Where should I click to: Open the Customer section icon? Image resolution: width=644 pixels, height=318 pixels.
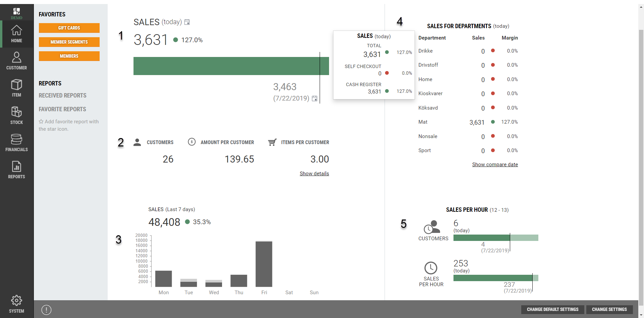[x=16, y=61]
